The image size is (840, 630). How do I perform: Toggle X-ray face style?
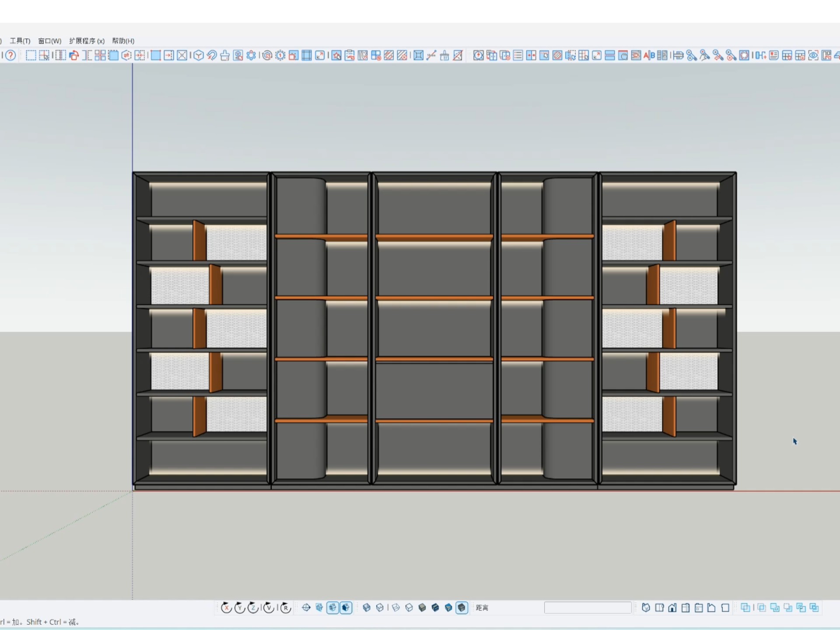point(367,608)
